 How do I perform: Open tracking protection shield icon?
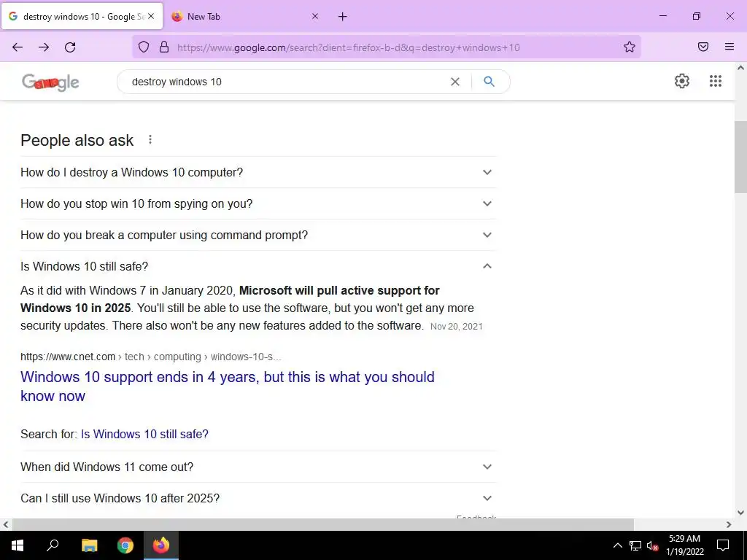(x=144, y=47)
